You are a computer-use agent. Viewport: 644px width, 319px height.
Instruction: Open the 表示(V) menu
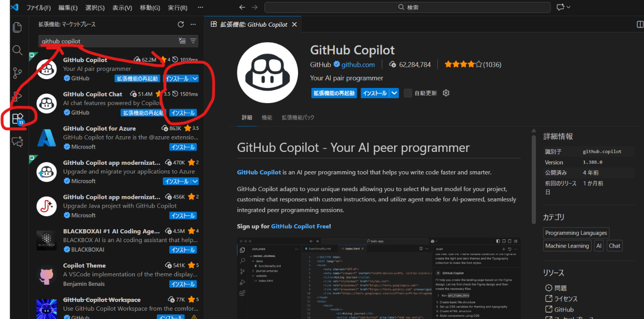point(122,7)
